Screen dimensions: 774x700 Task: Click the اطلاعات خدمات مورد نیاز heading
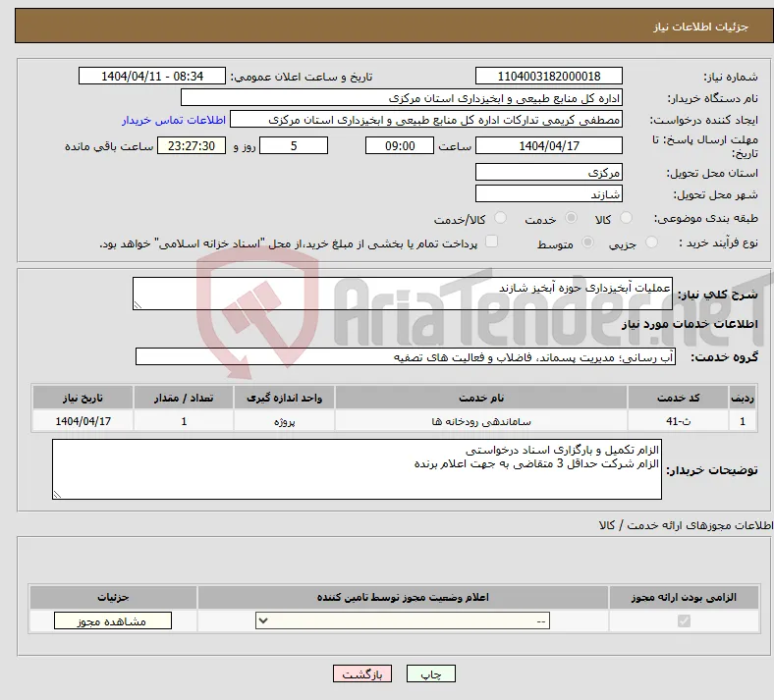click(x=690, y=324)
